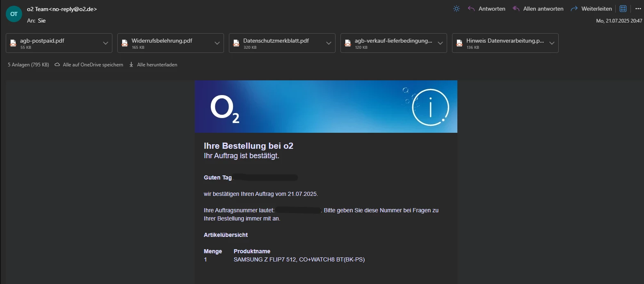
Task: Click the date Mo, 21.07.2025 20:47
Action: 619,20
